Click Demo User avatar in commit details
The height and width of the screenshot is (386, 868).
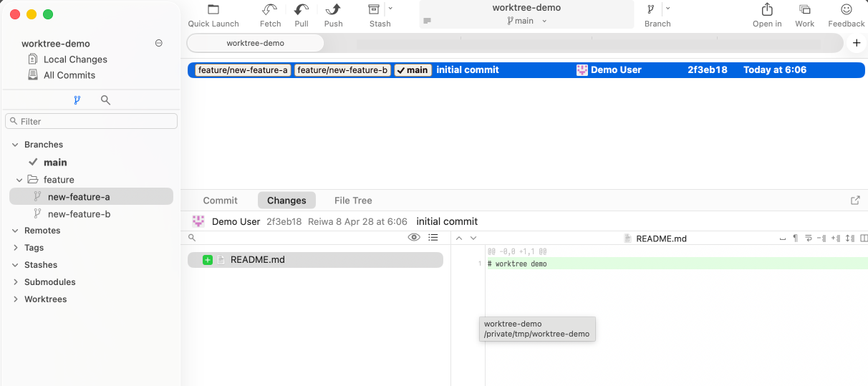[198, 221]
